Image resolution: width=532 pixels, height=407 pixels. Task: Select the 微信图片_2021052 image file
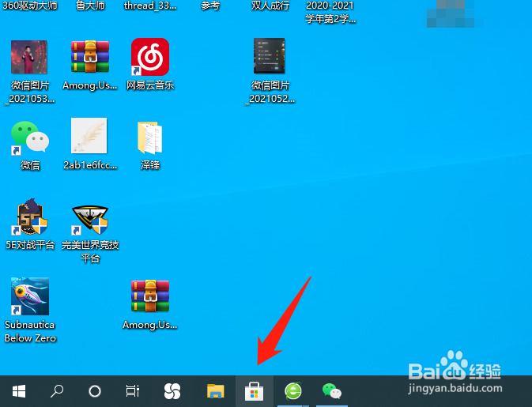point(270,71)
